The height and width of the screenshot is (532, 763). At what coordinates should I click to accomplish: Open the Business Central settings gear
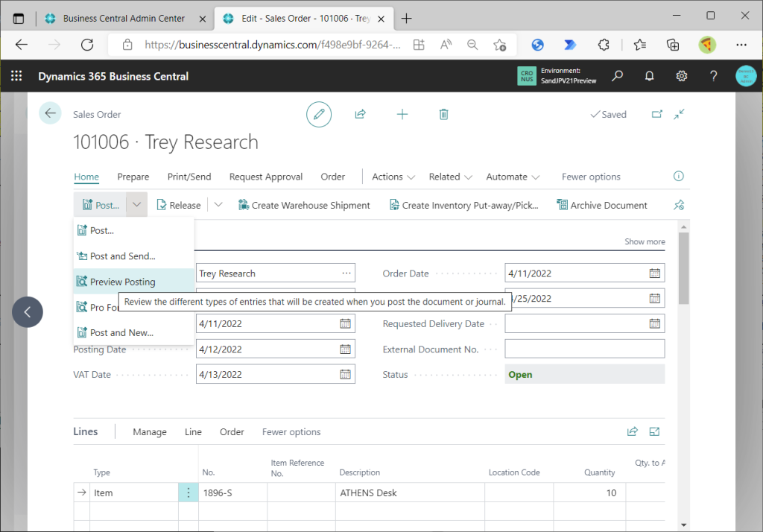pos(681,76)
